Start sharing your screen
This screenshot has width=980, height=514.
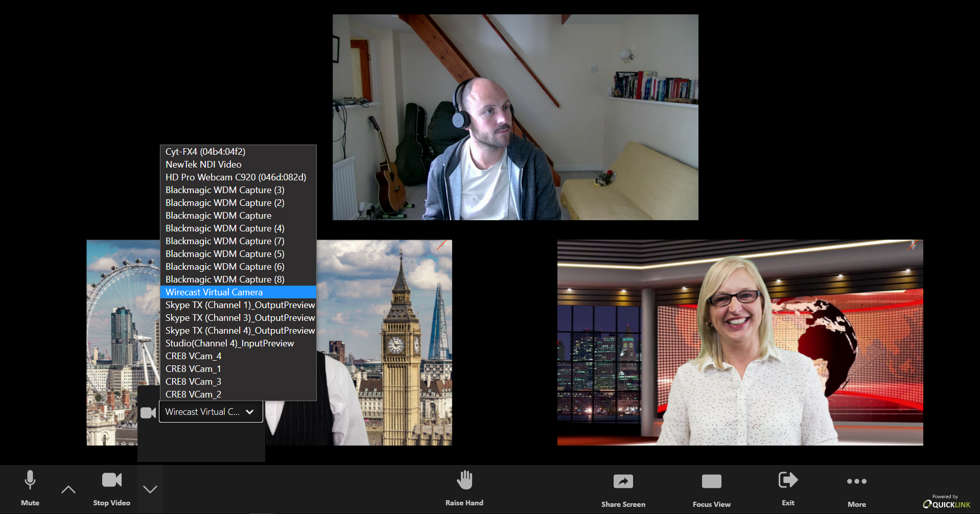pyautogui.click(x=623, y=489)
